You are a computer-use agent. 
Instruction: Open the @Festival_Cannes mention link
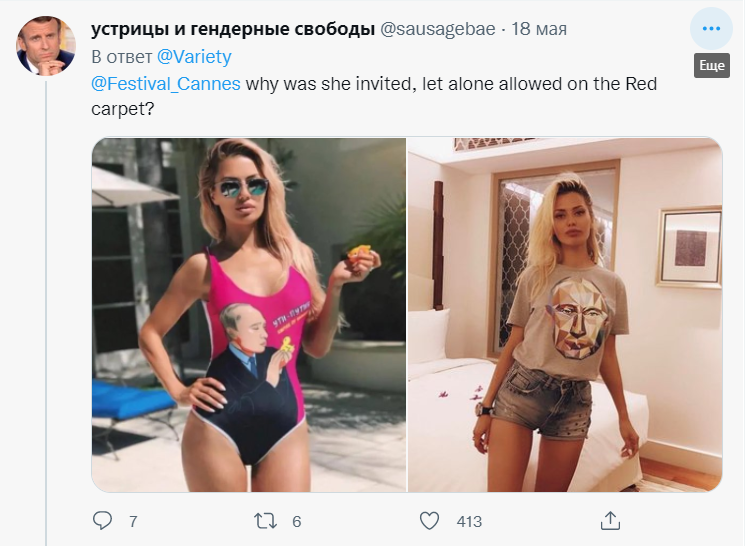[166, 84]
